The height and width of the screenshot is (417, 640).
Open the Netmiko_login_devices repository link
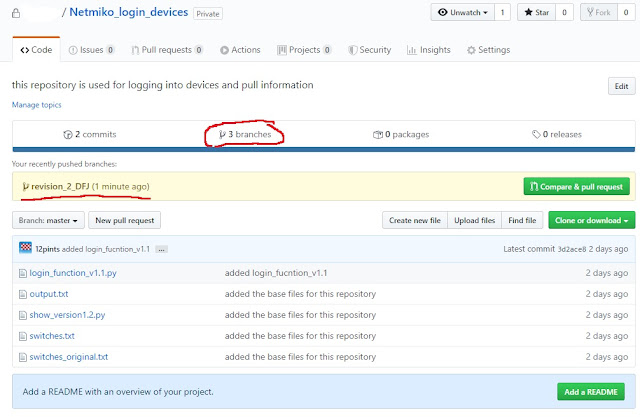coord(129,12)
